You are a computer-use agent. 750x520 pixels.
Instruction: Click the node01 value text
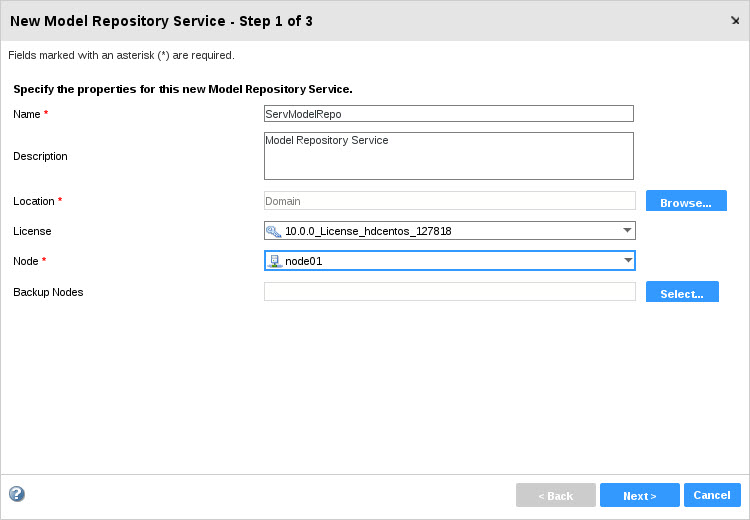(x=303, y=261)
